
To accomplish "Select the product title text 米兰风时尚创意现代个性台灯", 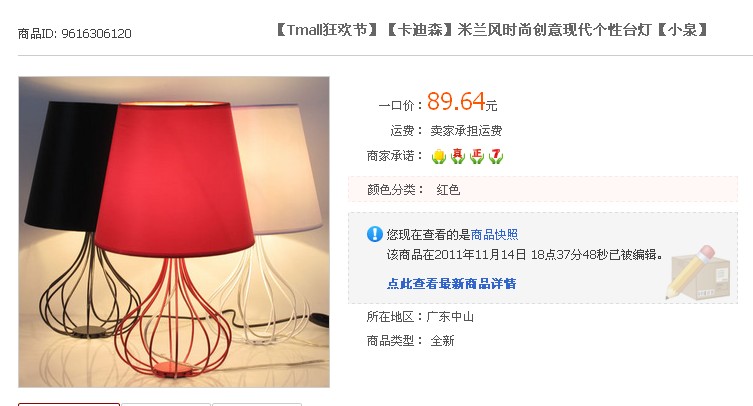I will [x=554, y=30].
